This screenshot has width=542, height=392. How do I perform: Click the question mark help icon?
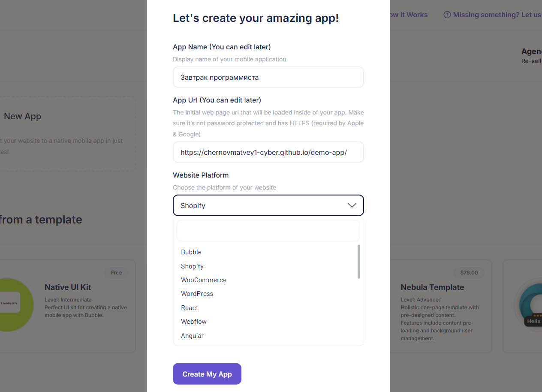(x=447, y=15)
